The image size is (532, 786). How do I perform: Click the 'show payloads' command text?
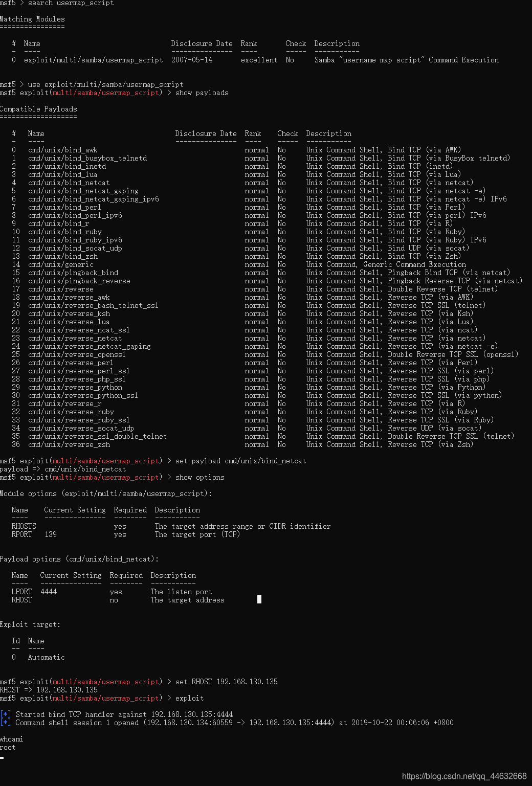coord(202,93)
